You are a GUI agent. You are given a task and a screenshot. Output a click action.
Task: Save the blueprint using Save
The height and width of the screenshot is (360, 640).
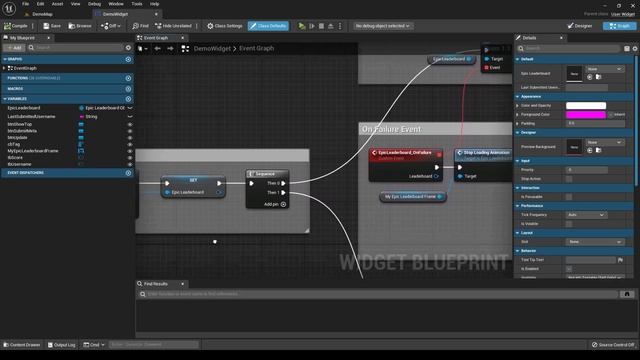pos(52,26)
